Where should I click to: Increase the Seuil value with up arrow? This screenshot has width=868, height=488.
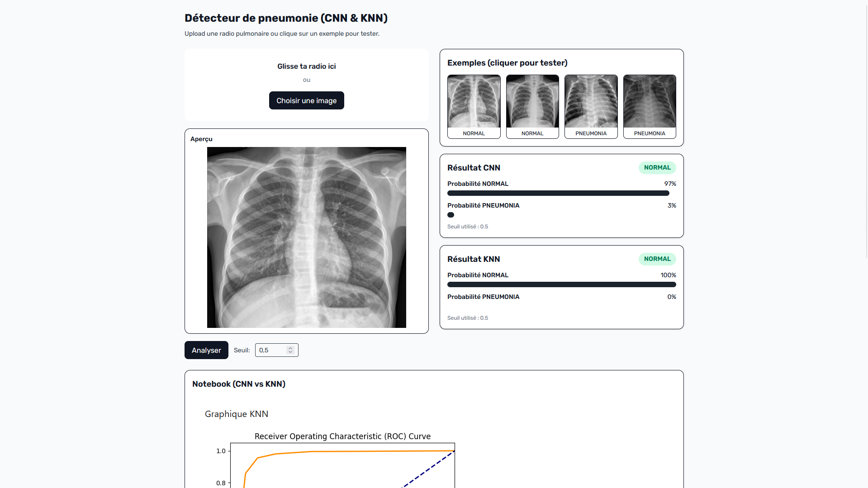(290, 348)
